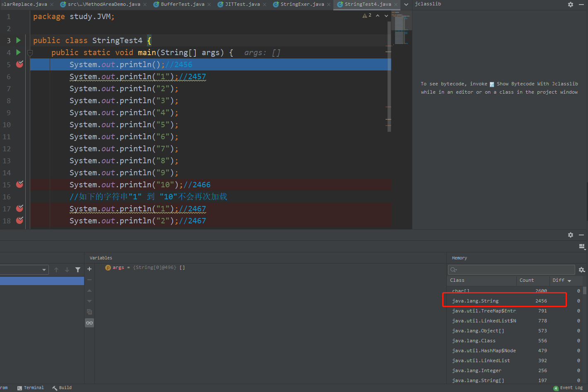
Task: Open the debugger layout settings icon
Action: click(582, 247)
